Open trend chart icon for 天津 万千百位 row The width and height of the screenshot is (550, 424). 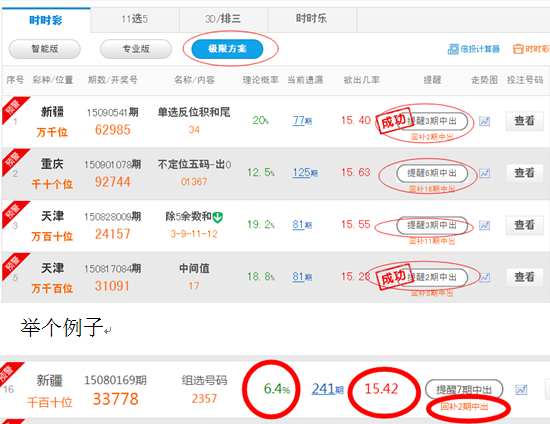click(484, 277)
